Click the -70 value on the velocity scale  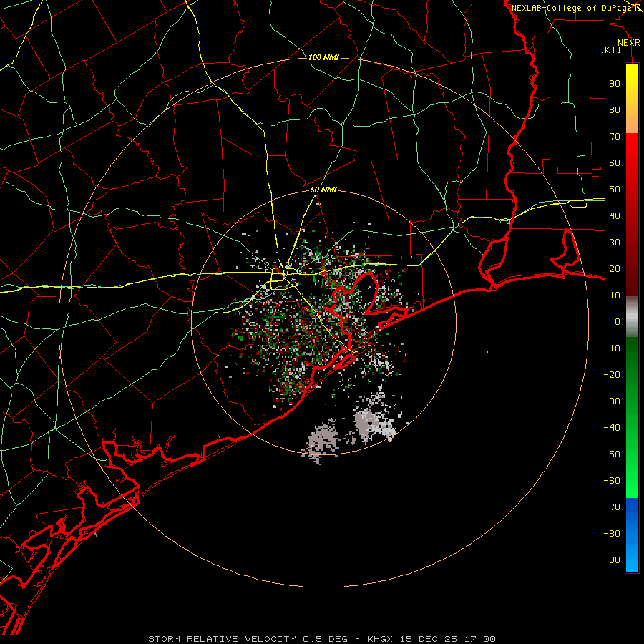[612, 507]
